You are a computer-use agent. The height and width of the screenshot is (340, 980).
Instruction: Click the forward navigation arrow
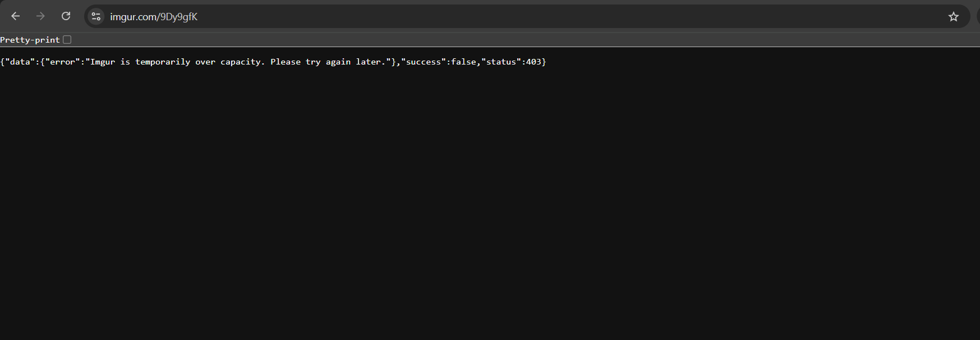tap(40, 16)
